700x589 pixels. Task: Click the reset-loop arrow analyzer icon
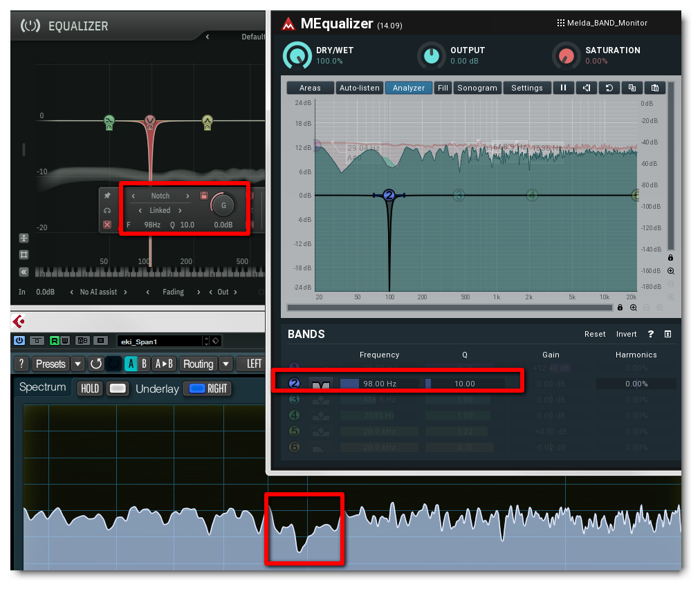click(x=609, y=88)
